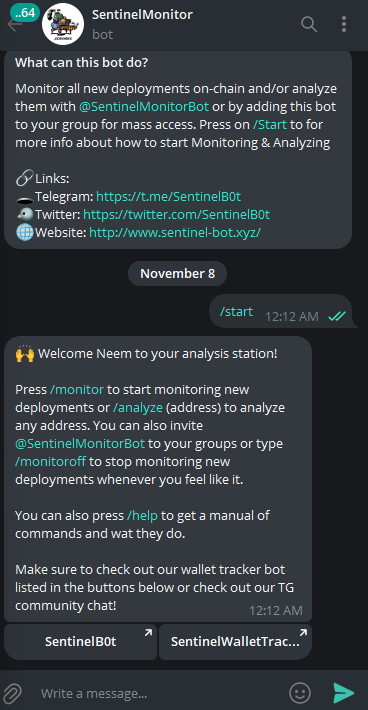Search within this chat

point(309,24)
